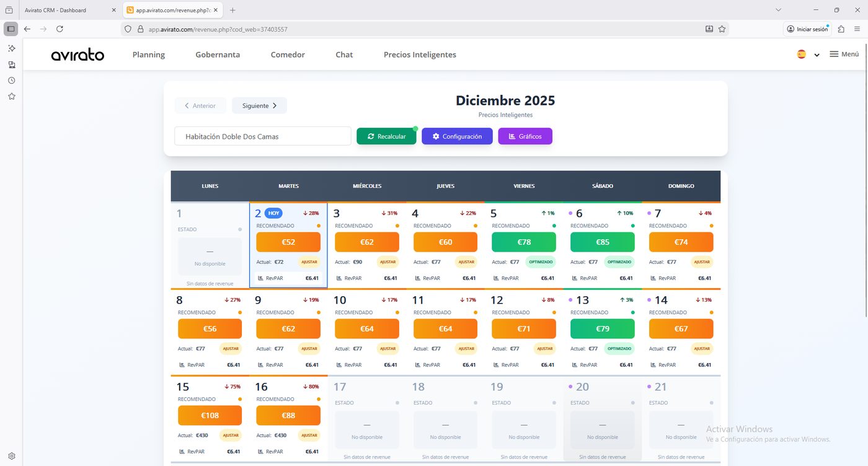Click the €79 green price on day 13
The image size is (868, 466).
coord(603,328)
